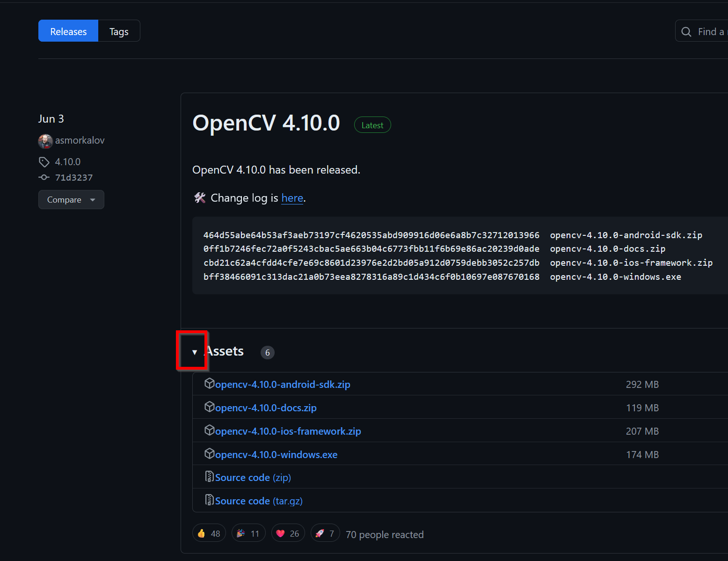Image resolution: width=728 pixels, height=561 pixels.
Task: Open the change log 'here' link
Action: tap(292, 198)
